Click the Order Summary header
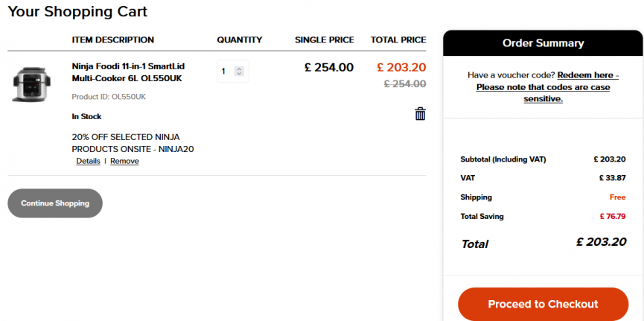Screen dimensions: 644x321 click(543, 43)
